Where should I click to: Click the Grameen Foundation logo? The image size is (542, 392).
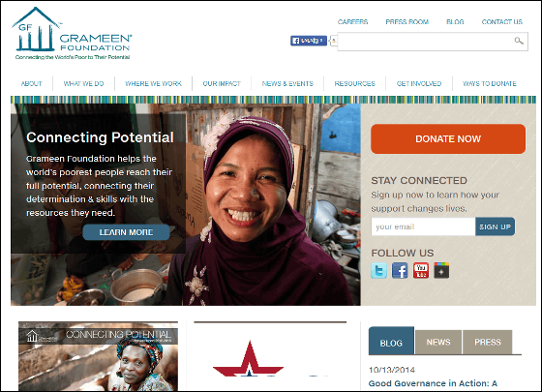(x=72, y=34)
